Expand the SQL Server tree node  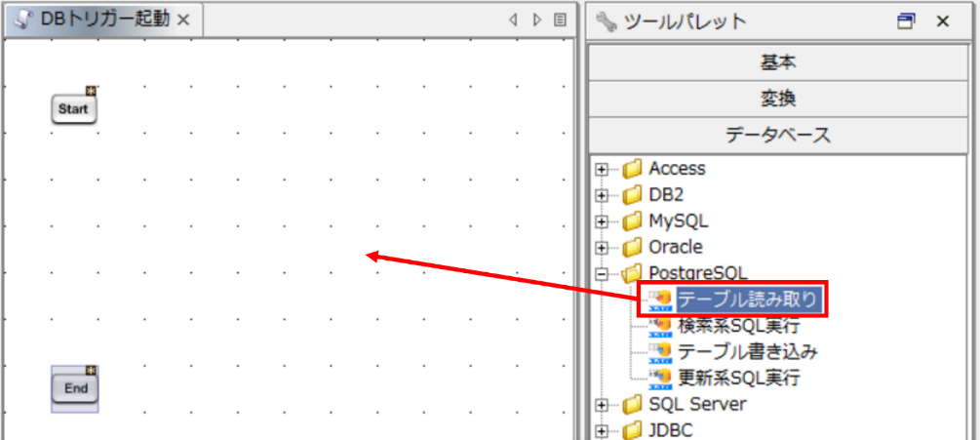pos(602,405)
